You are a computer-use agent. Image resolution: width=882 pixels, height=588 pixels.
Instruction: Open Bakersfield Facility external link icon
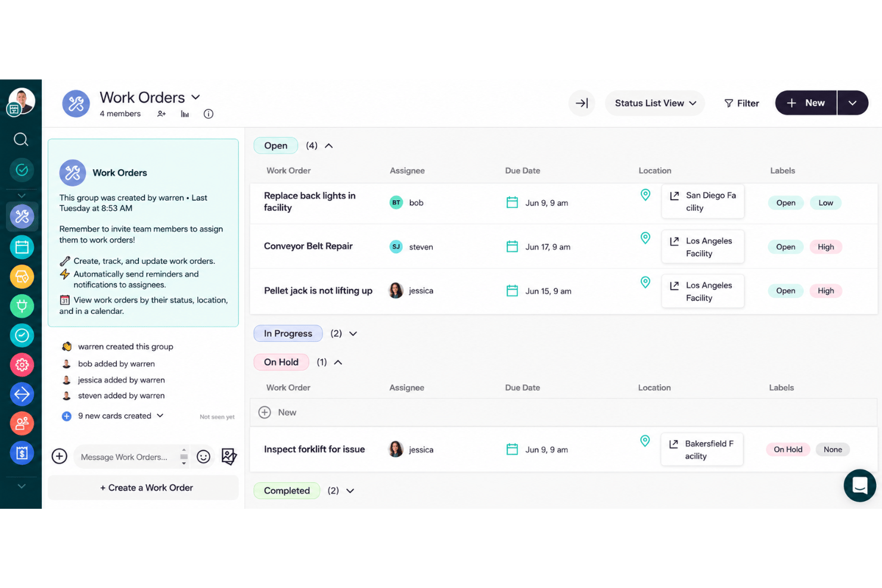click(x=674, y=444)
